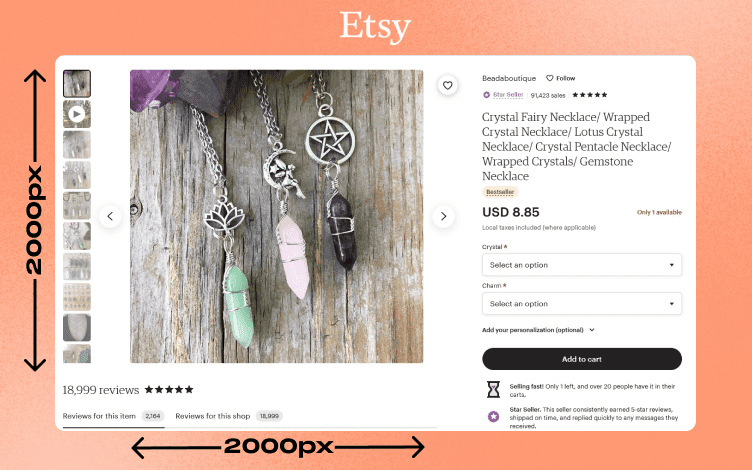Click the heart favorite icon on product image
Viewport: 752px width, 470px height.
447,85
